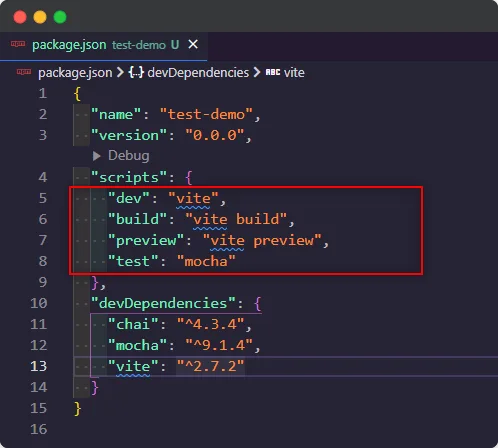The image size is (498, 448).
Task: Click the "vite preview" value
Action: [262, 240]
